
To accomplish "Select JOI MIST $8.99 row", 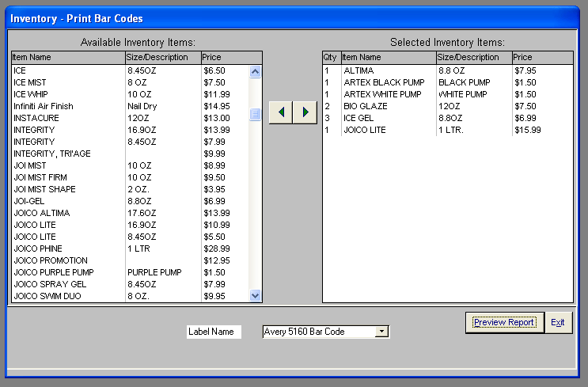I will pos(131,165).
